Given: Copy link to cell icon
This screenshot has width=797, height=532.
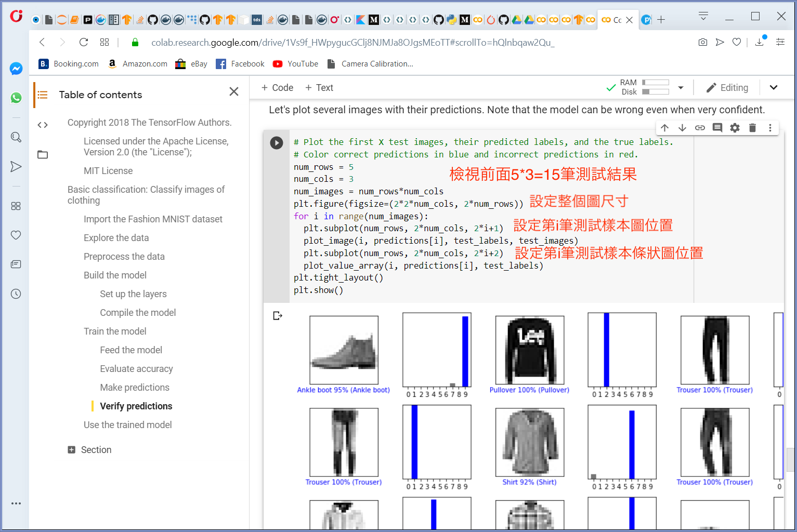Looking at the screenshot, I should [700, 128].
